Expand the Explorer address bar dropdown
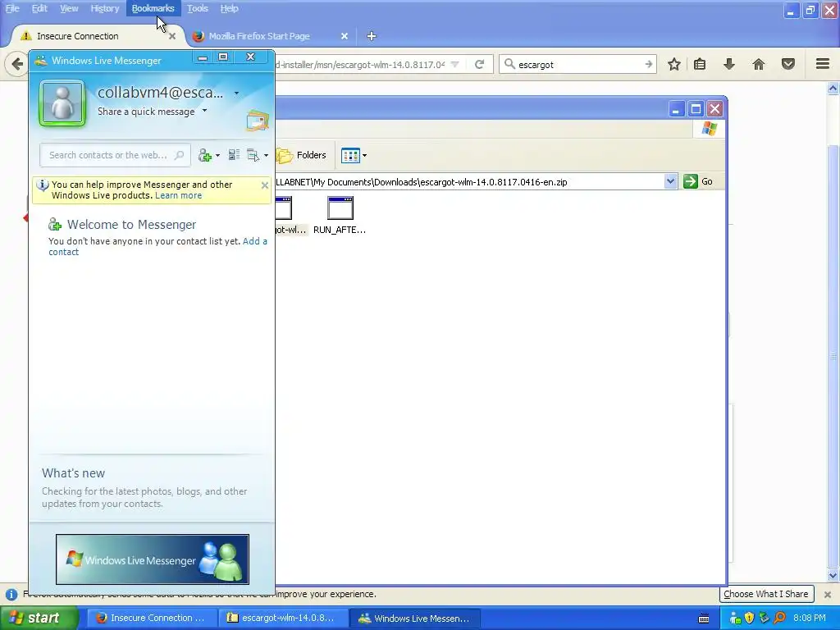Image resolution: width=840 pixels, height=630 pixels. [670, 181]
